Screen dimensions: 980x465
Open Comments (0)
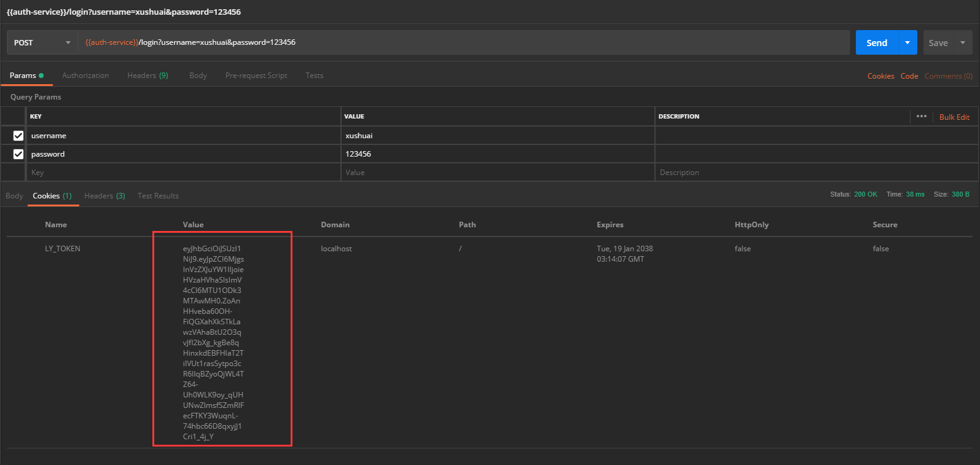[x=948, y=76]
